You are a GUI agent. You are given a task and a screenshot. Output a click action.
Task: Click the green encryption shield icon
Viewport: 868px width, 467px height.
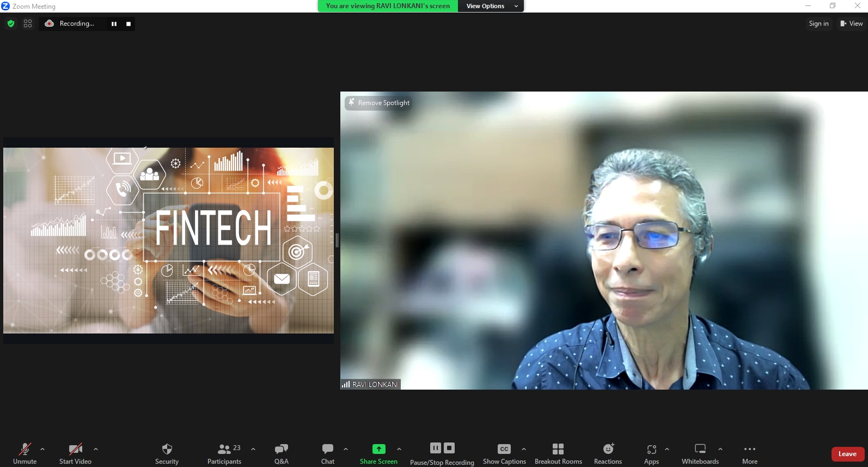[x=11, y=23]
